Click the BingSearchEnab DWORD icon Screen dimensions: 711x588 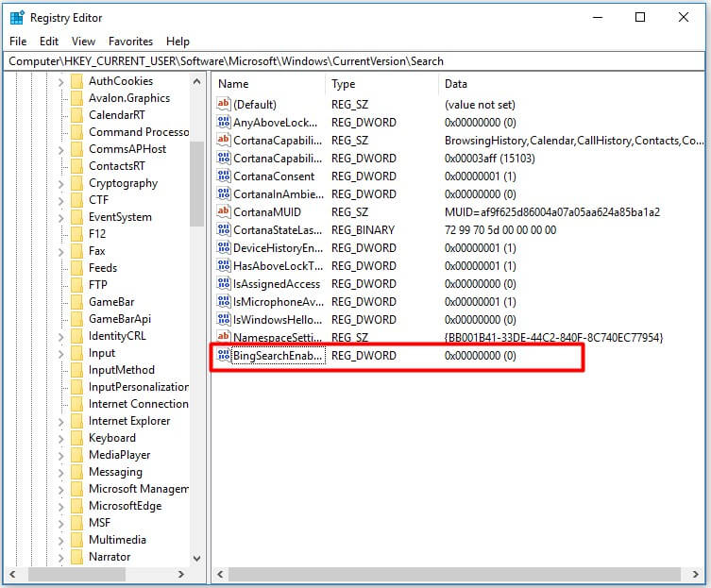pos(223,355)
